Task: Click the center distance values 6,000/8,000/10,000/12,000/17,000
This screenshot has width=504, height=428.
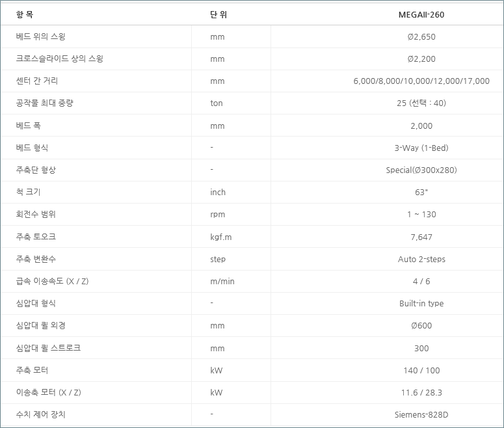Action: [421, 81]
